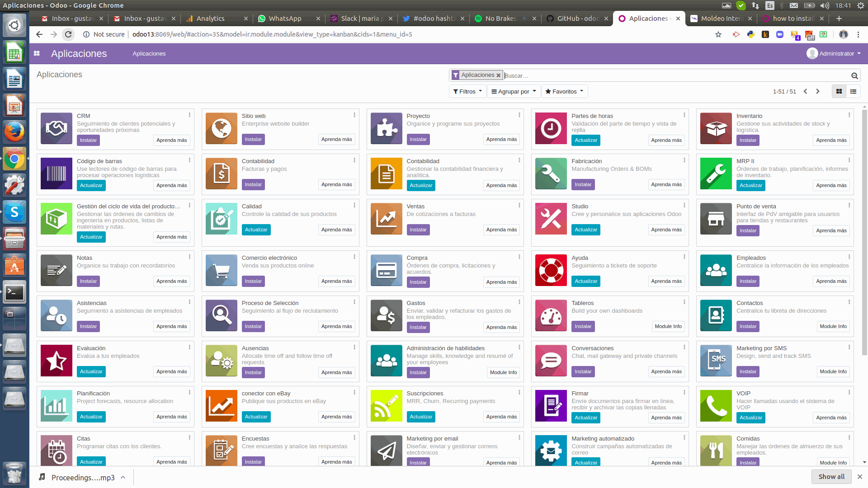Click Actualizar on the Studio card
Screen dimensions: 868x488
(x=586, y=230)
